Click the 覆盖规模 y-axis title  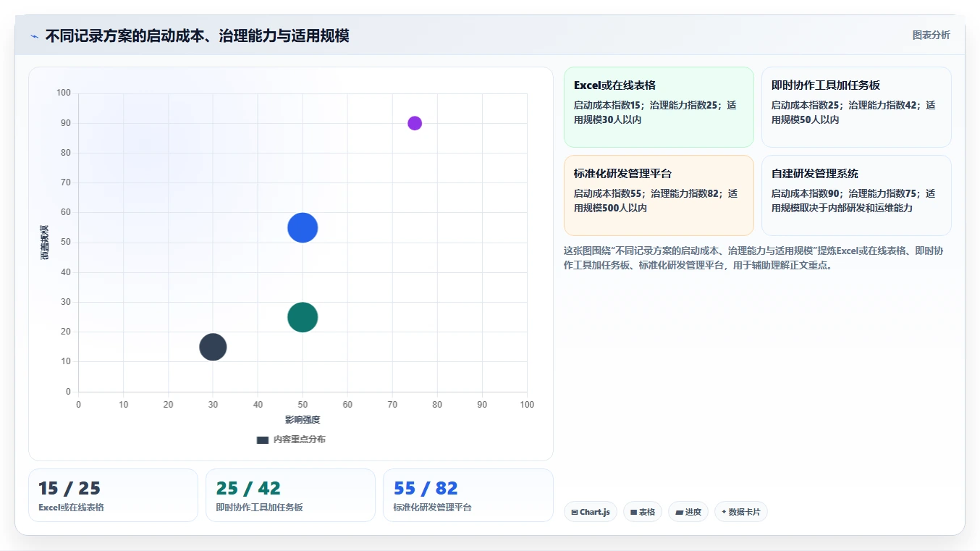45,243
